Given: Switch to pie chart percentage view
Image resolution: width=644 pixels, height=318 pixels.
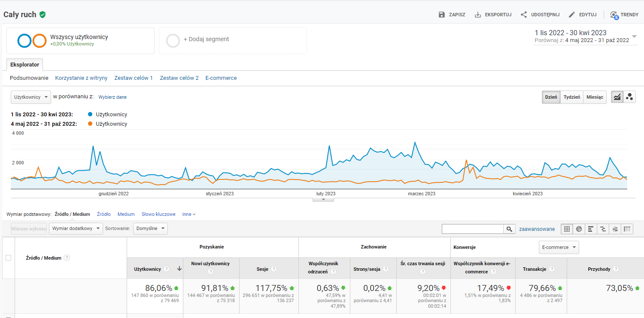Looking at the screenshot, I should [x=579, y=229].
